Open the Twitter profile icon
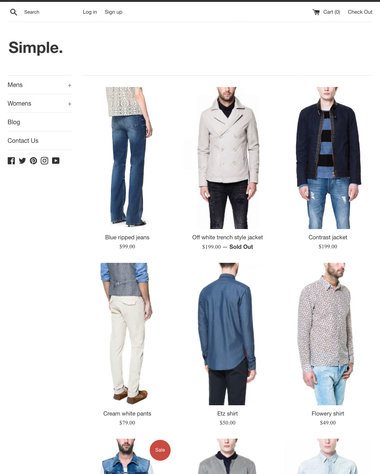This screenshot has width=380, height=474. click(x=22, y=161)
